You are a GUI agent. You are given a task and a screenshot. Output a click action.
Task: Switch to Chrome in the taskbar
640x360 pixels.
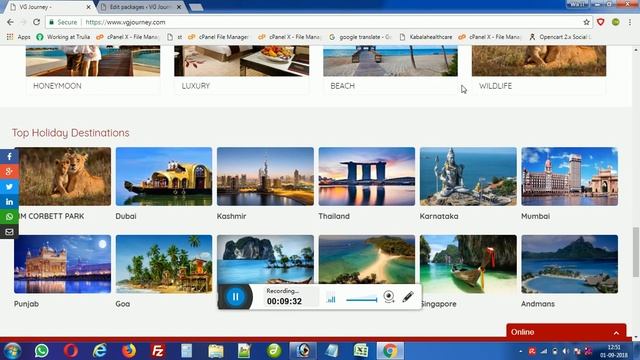[390, 351]
